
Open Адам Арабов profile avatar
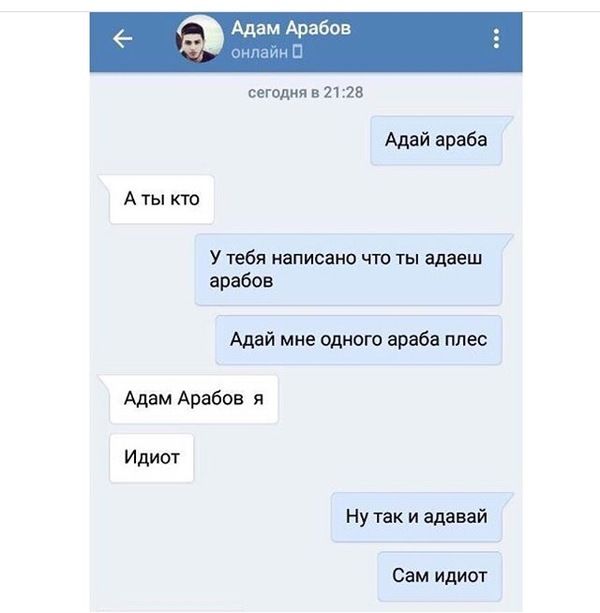(200, 39)
